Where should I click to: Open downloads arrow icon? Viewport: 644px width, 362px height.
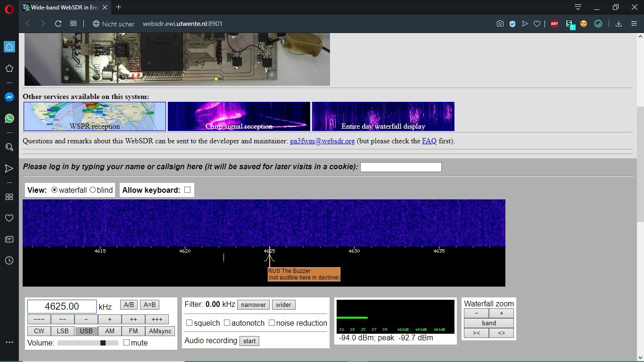coord(619,24)
